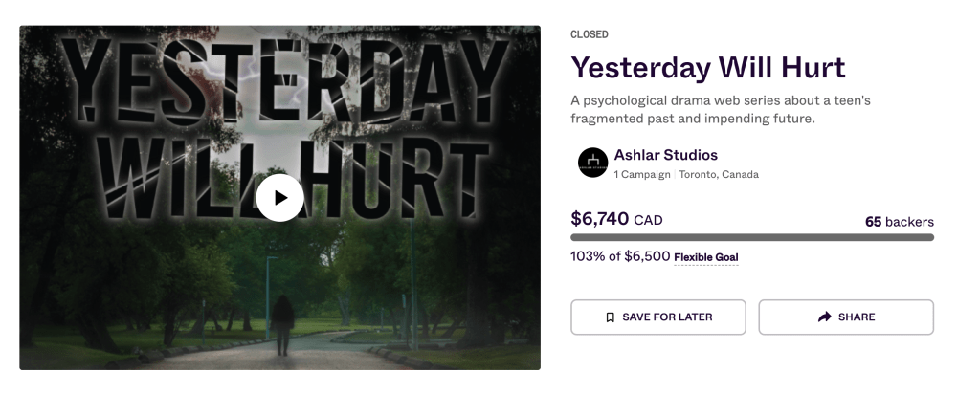This screenshot has height=394, width=980.
Task: Click the CAD currency label
Action: click(x=648, y=220)
